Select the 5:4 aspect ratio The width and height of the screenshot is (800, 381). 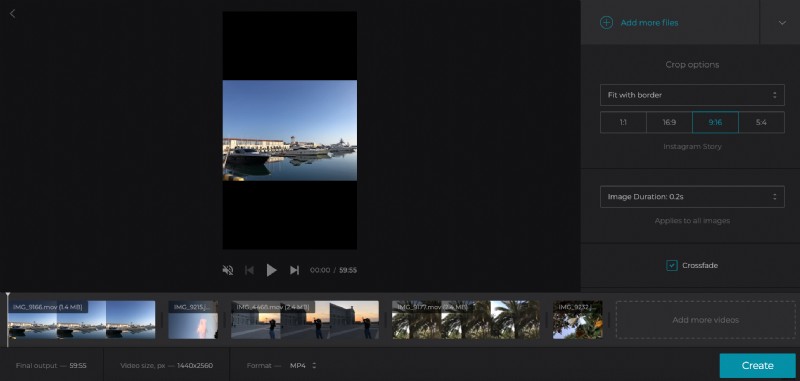coord(761,122)
